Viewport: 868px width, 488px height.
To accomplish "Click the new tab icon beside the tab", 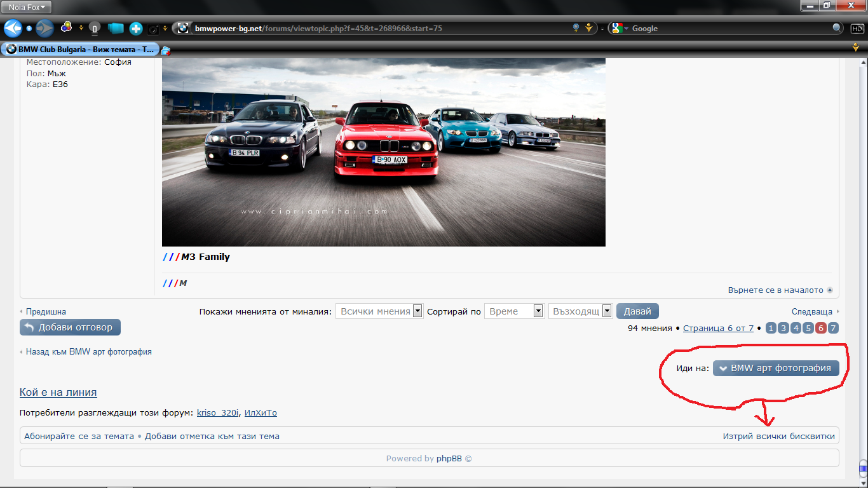I will click(x=166, y=50).
